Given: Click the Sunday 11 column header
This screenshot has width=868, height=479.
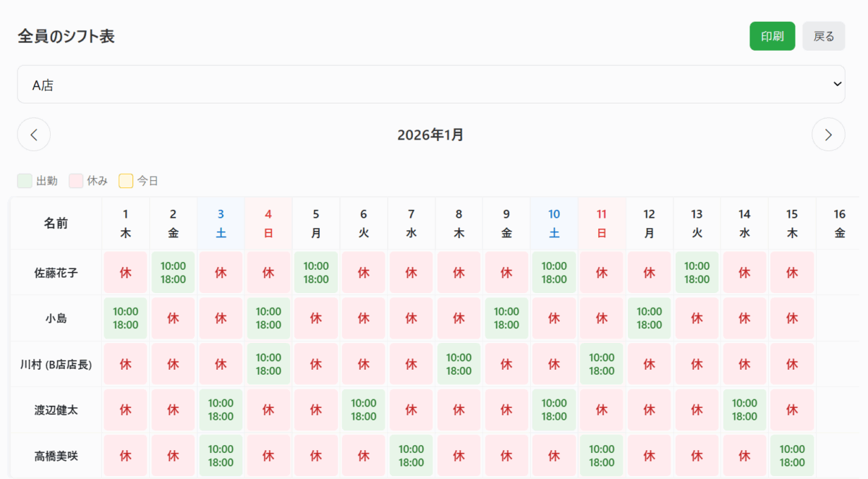Looking at the screenshot, I should [602, 224].
